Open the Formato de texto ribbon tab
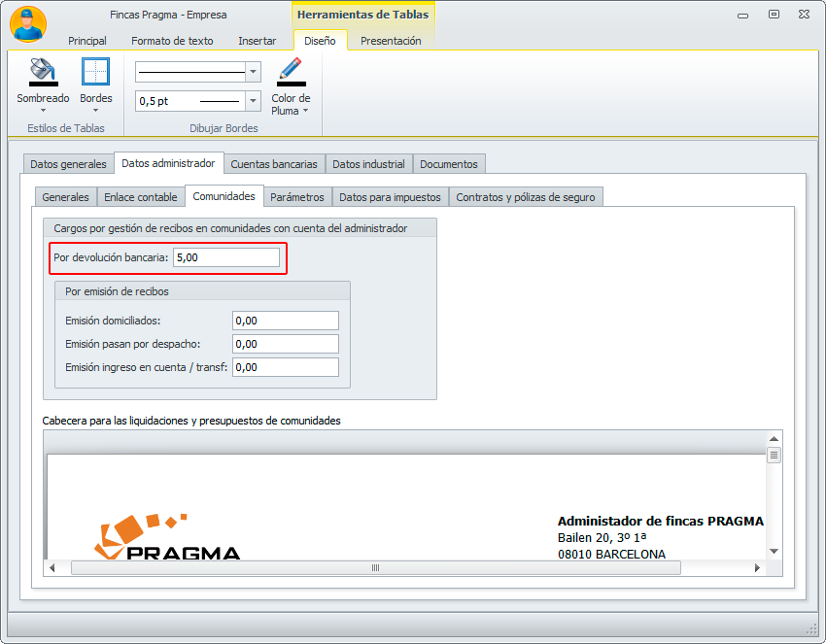The image size is (826, 644). click(x=172, y=41)
